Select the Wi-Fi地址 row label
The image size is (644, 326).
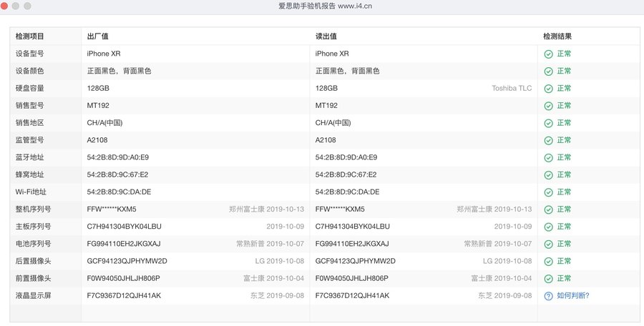(31, 192)
